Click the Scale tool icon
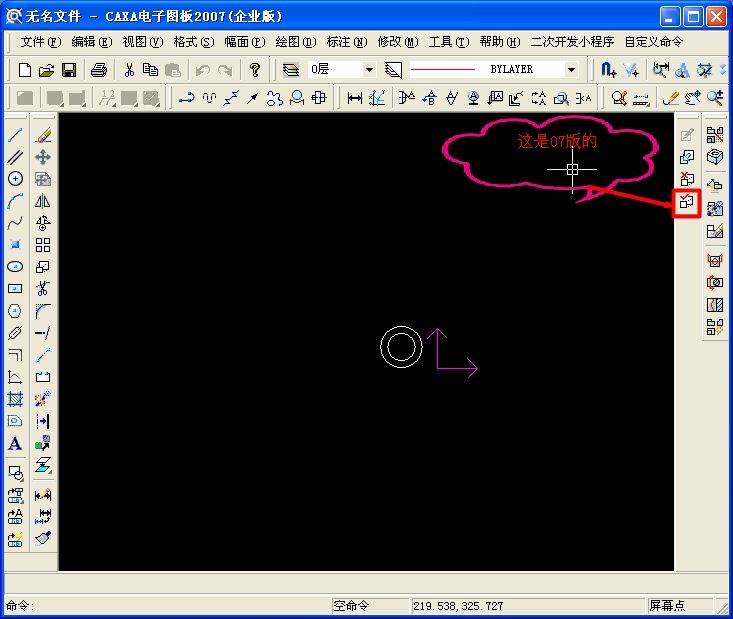733x619 pixels. pyautogui.click(x=43, y=266)
